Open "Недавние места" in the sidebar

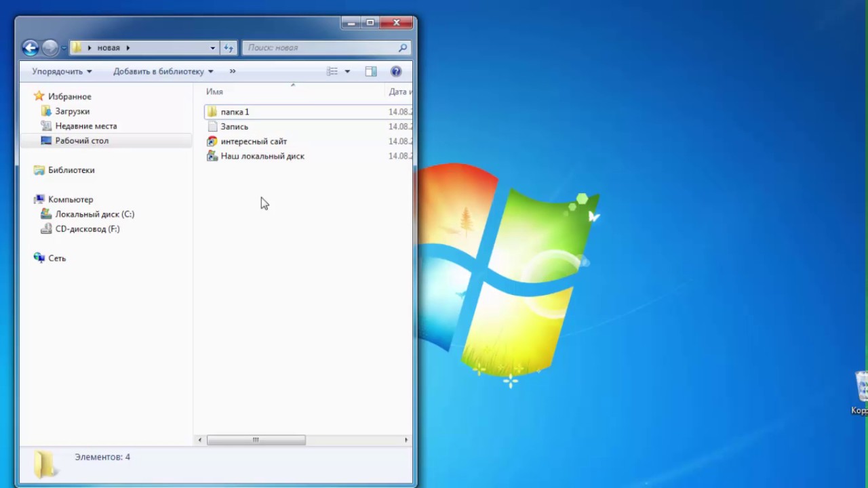pyautogui.click(x=86, y=126)
